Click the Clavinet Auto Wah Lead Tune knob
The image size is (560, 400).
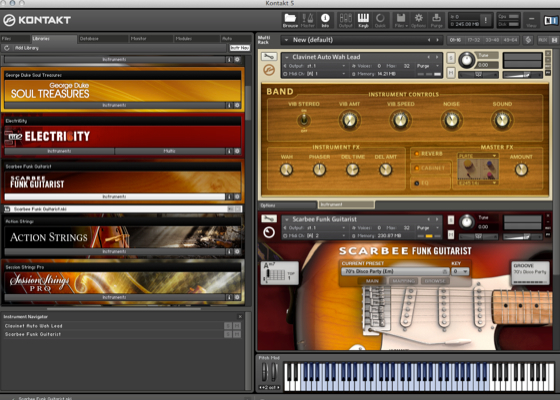[467, 60]
